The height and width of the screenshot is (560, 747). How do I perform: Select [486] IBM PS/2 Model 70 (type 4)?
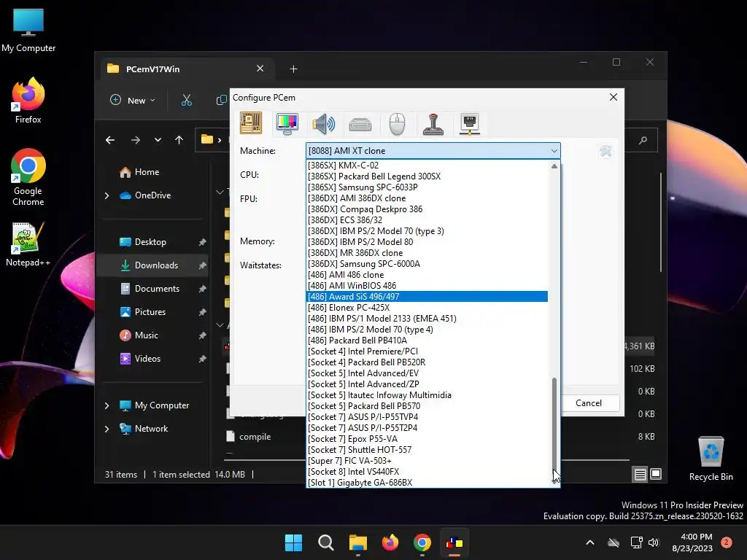(x=427, y=330)
